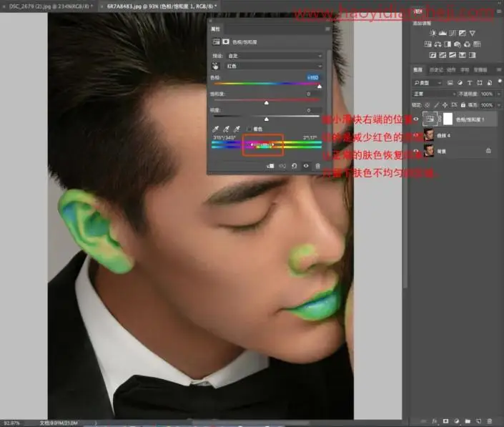Add a Color Balance adjustment (scales icon)

[x=438, y=44]
